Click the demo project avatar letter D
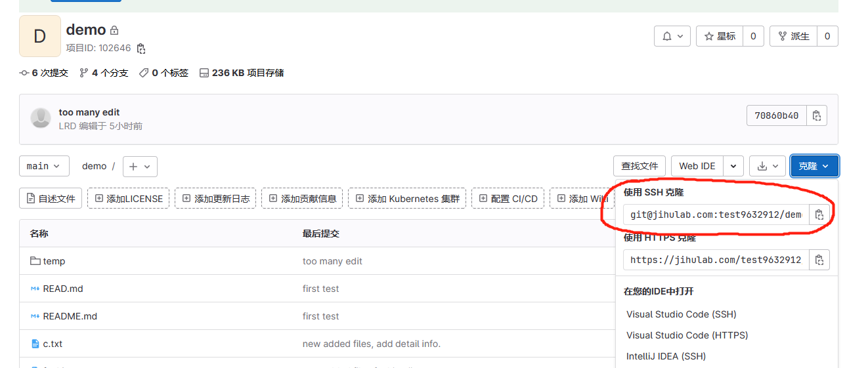Screen dimensions: 868x368 pyautogui.click(x=39, y=36)
